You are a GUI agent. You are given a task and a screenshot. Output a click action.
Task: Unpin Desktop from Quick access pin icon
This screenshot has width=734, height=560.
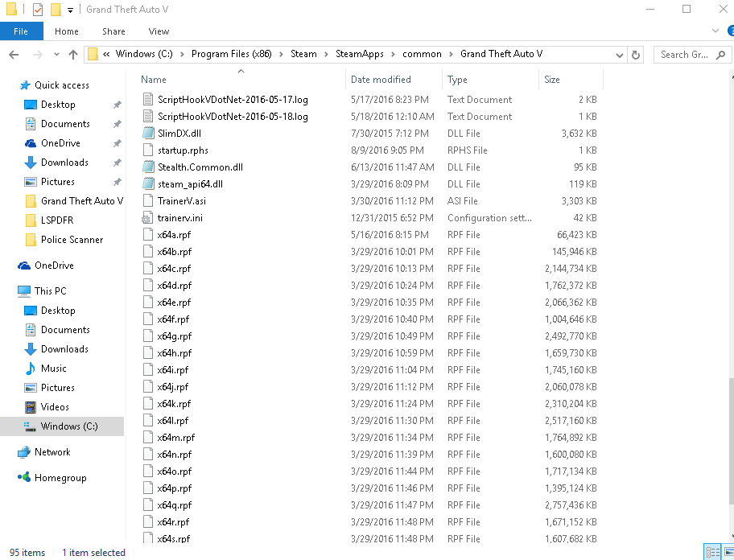click(117, 105)
